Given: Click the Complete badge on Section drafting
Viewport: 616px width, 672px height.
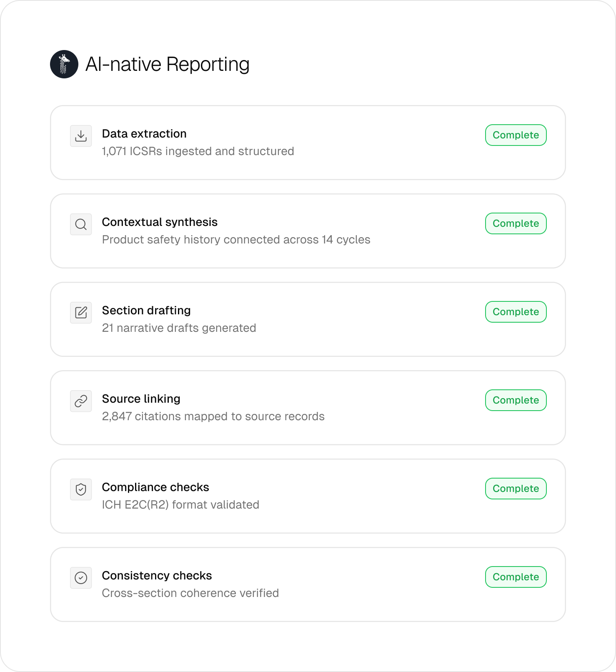Looking at the screenshot, I should pyautogui.click(x=516, y=312).
